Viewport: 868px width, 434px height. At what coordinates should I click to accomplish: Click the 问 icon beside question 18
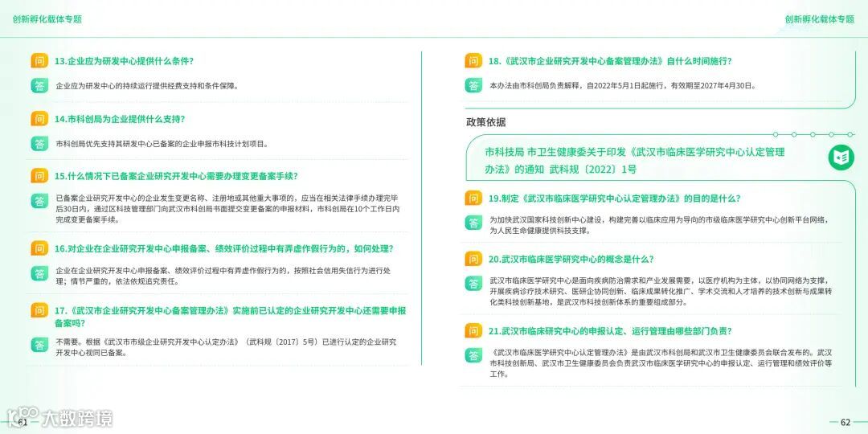473,61
